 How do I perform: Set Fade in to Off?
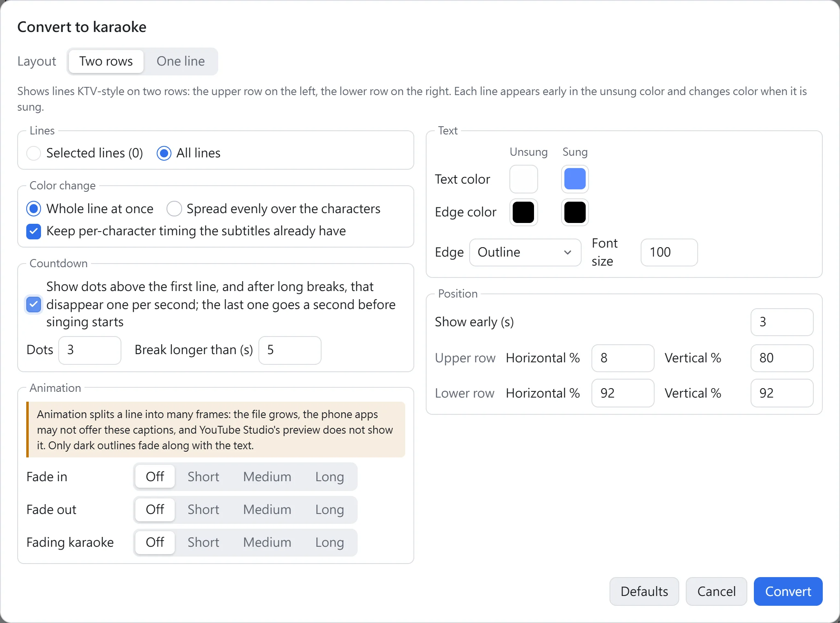155,477
